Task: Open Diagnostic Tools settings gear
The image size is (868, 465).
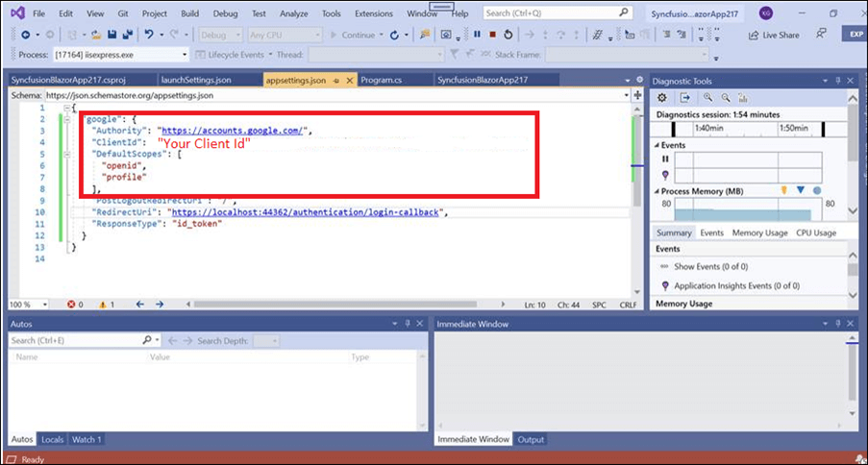Action: point(661,97)
